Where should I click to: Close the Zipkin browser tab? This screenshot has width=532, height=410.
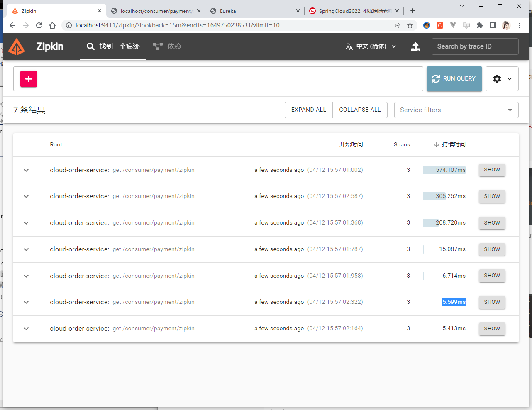(100, 11)
